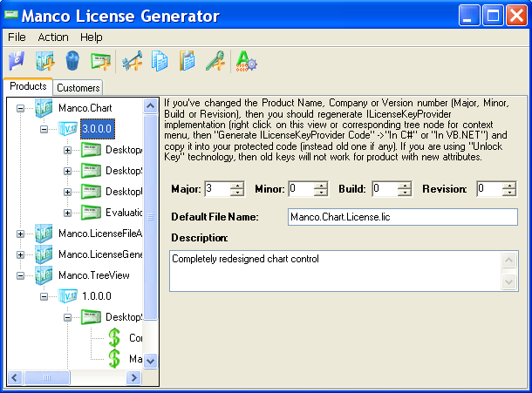Decrease the Major version spinner

pyautogui.click(x=237, y=193)
